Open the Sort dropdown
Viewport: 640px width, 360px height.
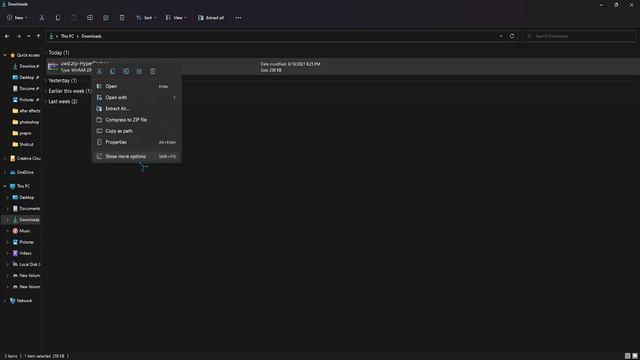coord(146,18)
